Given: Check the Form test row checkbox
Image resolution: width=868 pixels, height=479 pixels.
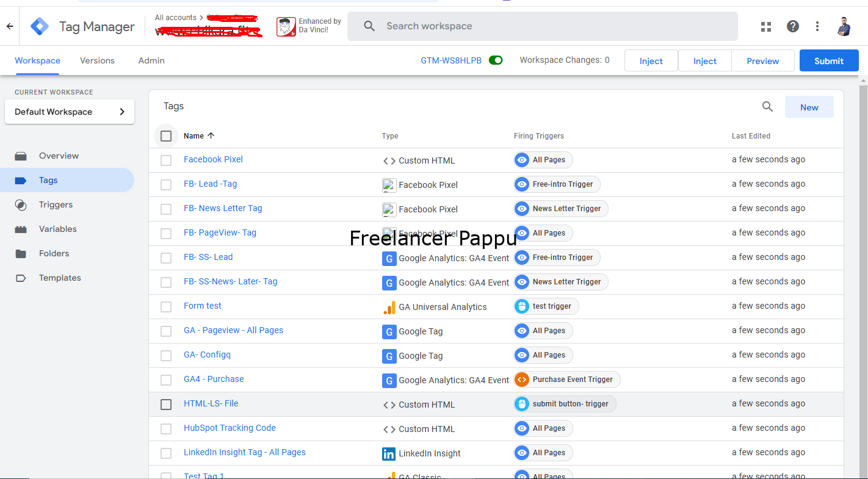Looking at the screenshot, I should coord(166,307).
